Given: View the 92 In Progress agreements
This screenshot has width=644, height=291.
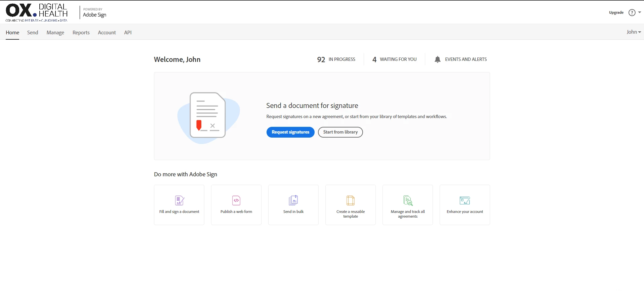Looking at the screenshot, I should [336, 60].
